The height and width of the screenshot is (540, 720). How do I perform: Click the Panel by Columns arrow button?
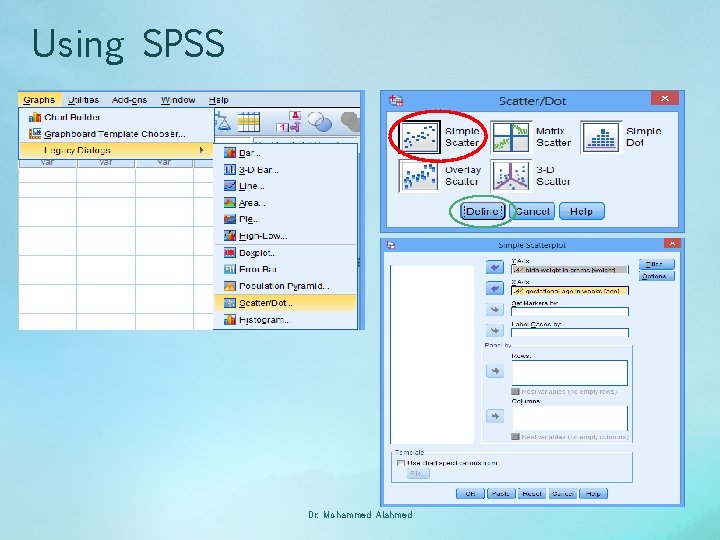pyautogui.click(x=495, y=416)
